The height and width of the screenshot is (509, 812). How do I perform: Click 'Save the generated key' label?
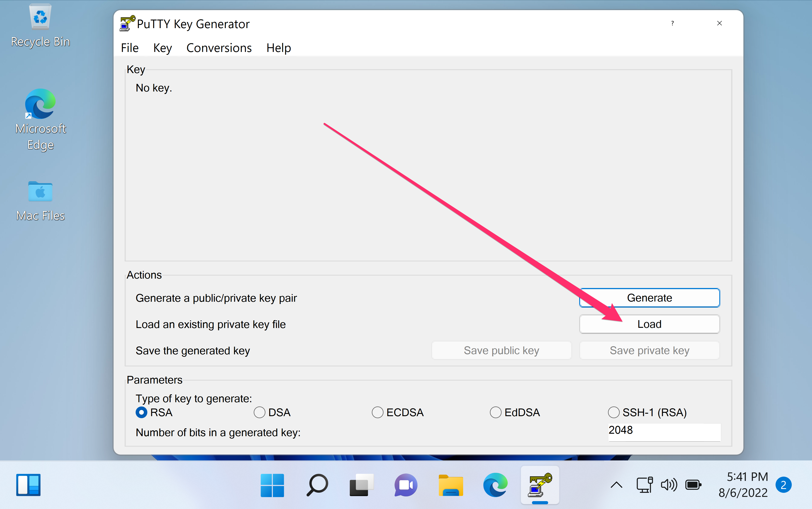click(193, 351)
